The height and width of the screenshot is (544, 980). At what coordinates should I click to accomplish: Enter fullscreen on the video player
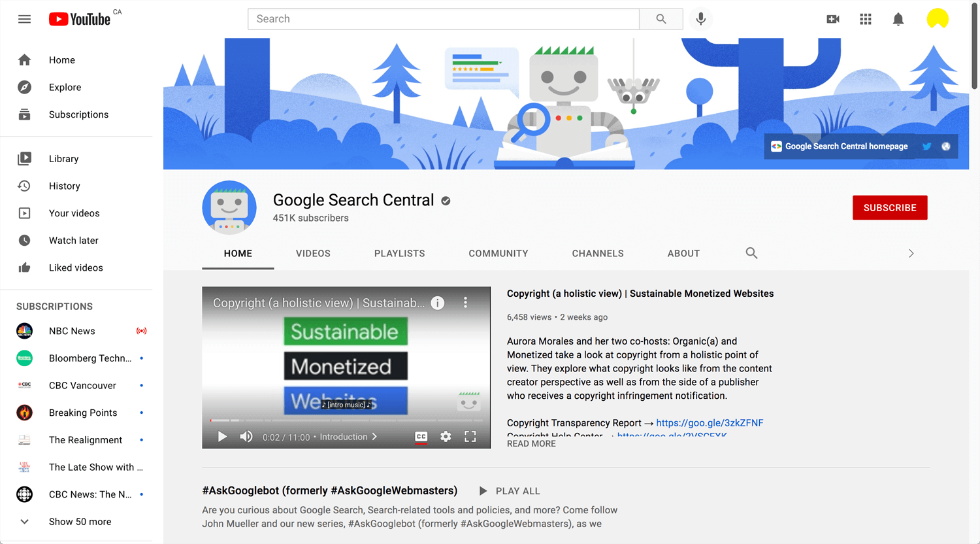pos(470,437)
